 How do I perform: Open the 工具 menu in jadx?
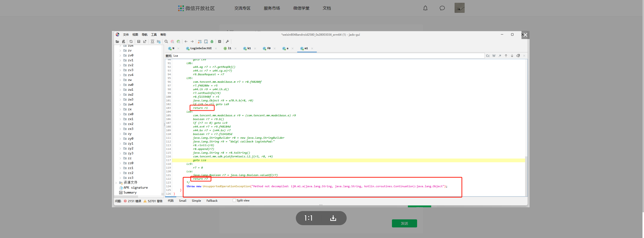point(154,35)
